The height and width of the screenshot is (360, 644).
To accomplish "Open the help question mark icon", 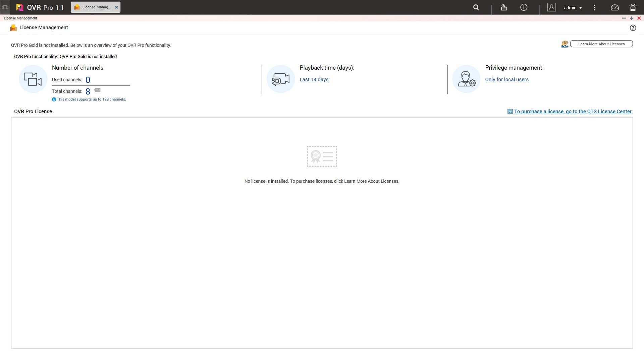I will 633,28.
